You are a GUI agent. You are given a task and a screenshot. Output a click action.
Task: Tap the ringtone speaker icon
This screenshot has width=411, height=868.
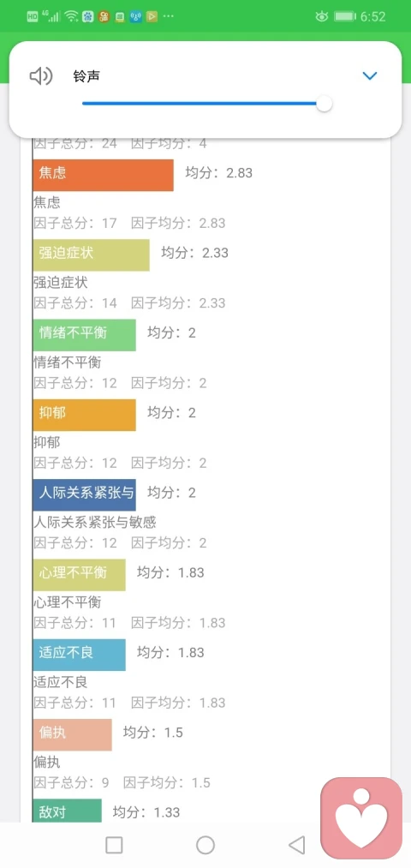coord(41,76)
